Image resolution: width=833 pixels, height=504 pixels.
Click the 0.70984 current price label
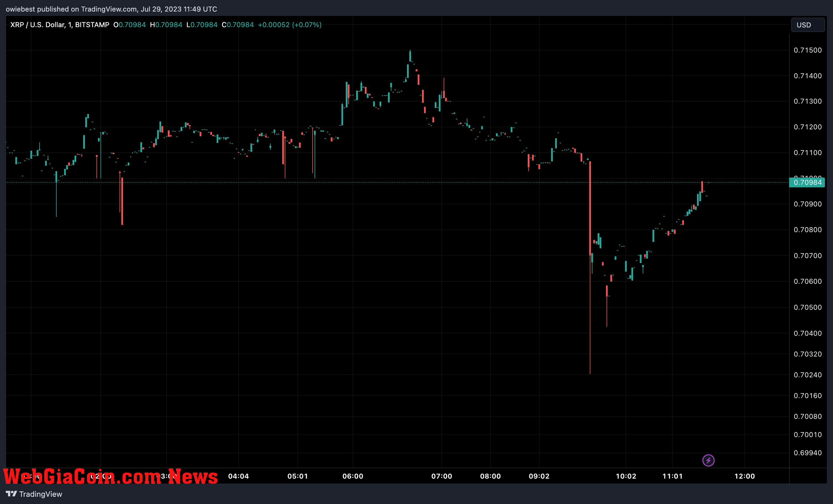807,182
